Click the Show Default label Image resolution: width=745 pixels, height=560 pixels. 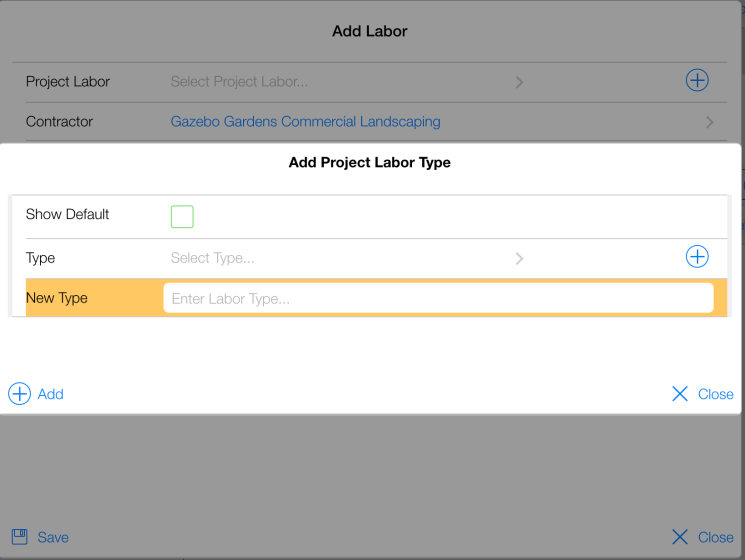(67, 214)
